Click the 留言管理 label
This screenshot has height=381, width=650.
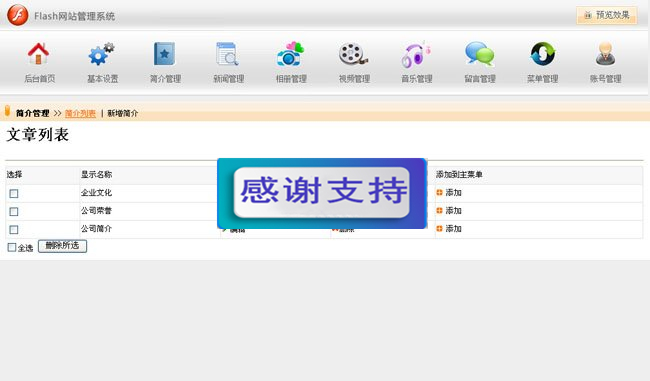pyautogui.click(x=480, y=78)
